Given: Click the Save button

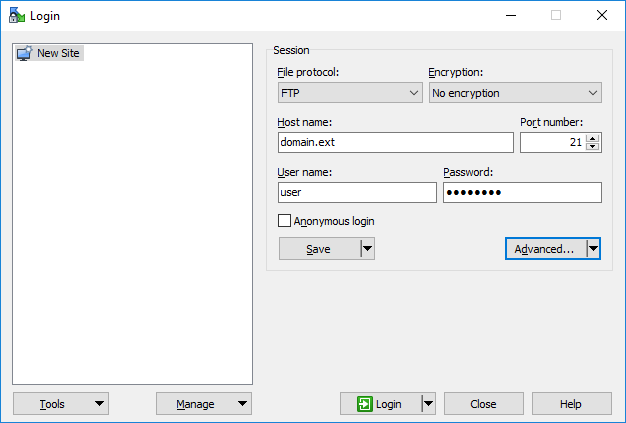Looking at the screenshot, I should pyautogui.click(x=320, y=249).
